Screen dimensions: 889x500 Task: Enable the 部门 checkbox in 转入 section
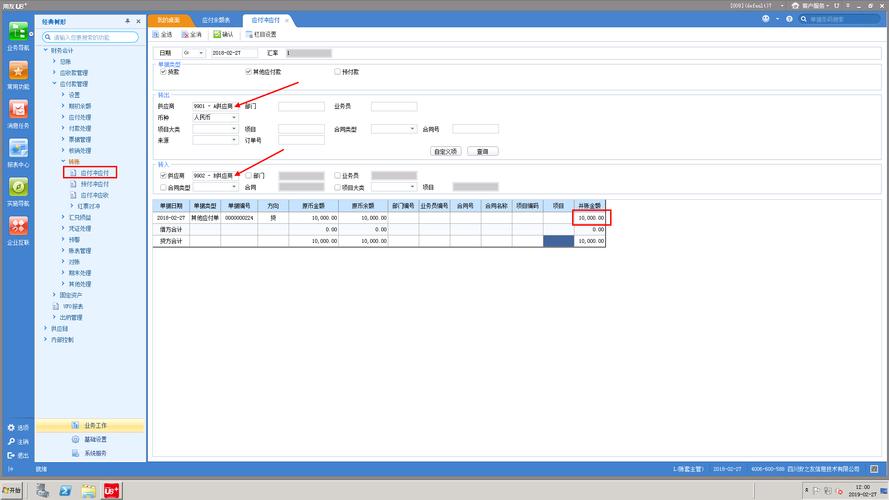(248, 176)
